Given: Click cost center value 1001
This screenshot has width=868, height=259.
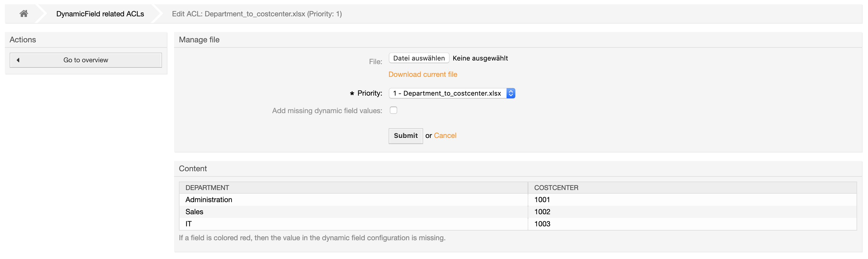Looking at the screenshot, I should click(542, 200).
